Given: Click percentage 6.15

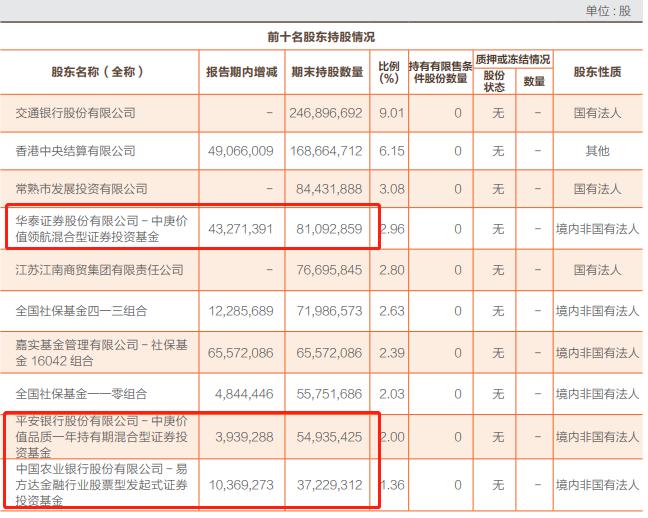Looking at the screenshot, I should [391, 151].
